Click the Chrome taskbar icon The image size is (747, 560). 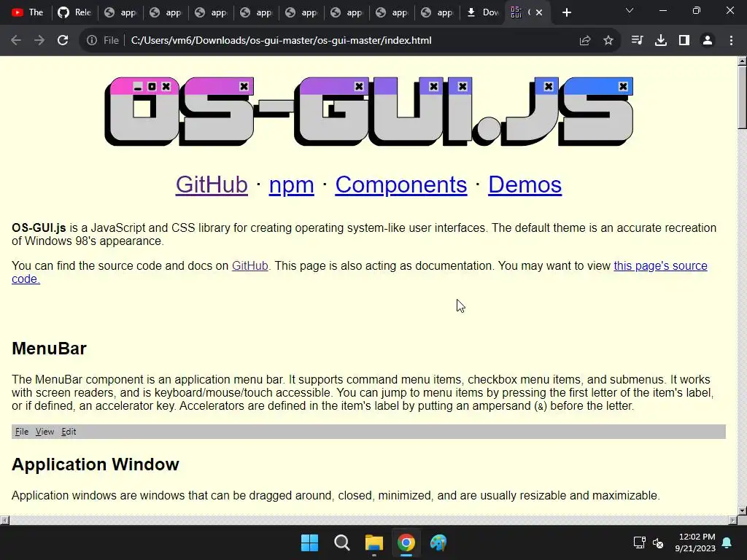[x=406, y=542]
